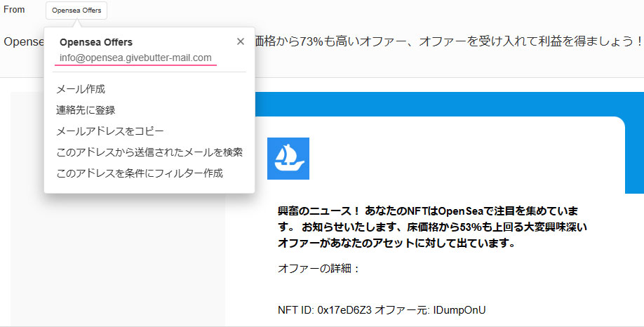This screenshot has height=327, width=644.
Task: Click the bold 興奮のニュース paragraph
Action: click(x=428, y=227)
